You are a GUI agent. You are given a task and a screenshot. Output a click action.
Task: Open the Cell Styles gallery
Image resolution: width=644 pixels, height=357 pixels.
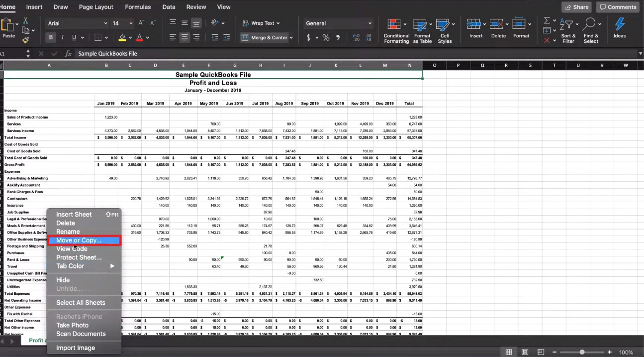click(445, 31)
